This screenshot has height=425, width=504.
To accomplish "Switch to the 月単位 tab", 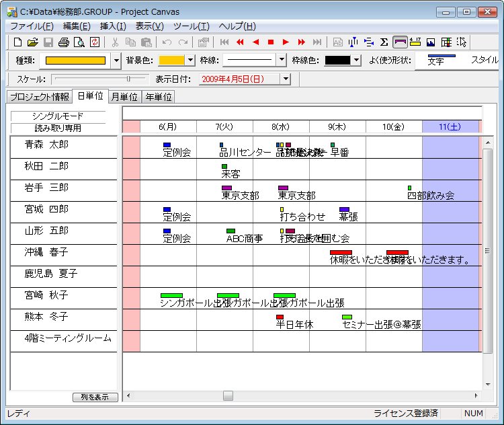I will [x=125, y=97].
